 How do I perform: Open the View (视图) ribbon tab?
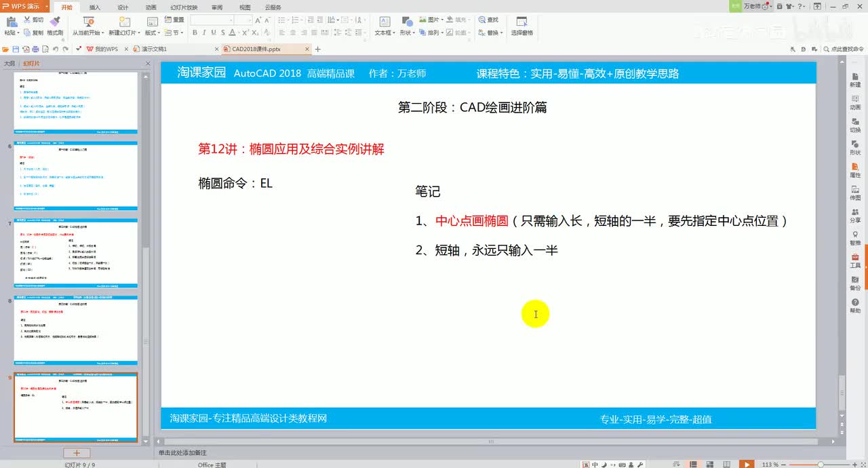(245, 7)
